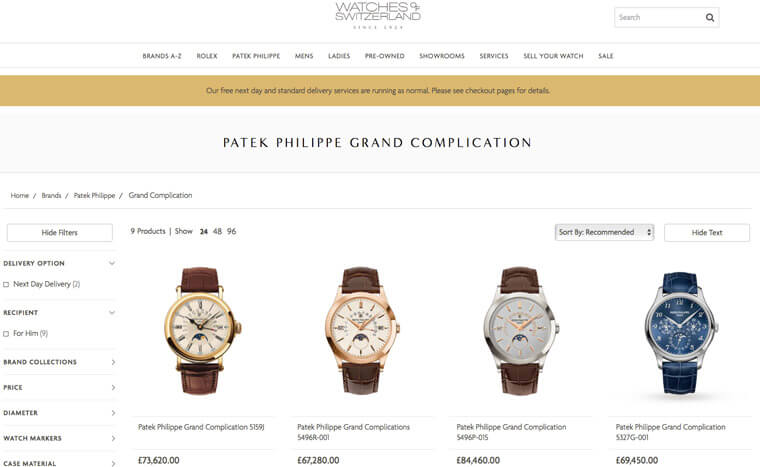Image resolution: width=760 pixels, height=467 pixels.
Task: Click the Hide Text button
Action: pos(707,233)
